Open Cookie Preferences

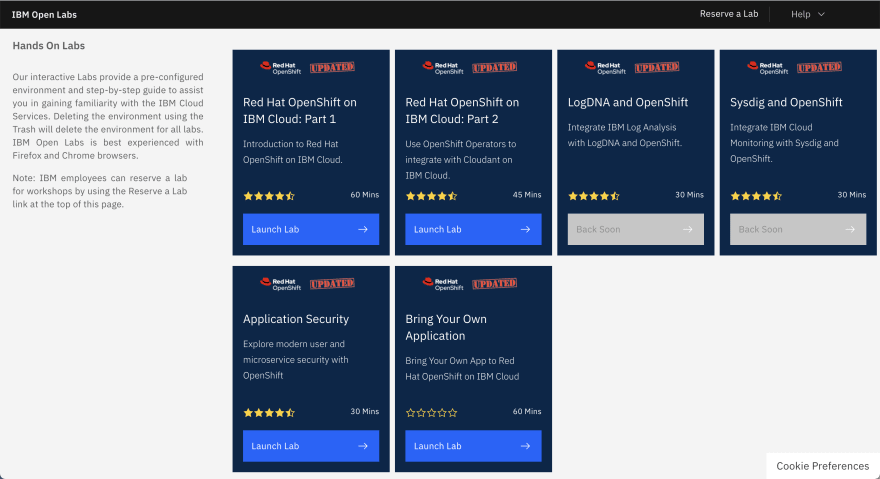pyautogui.click(x=823, y=466)
